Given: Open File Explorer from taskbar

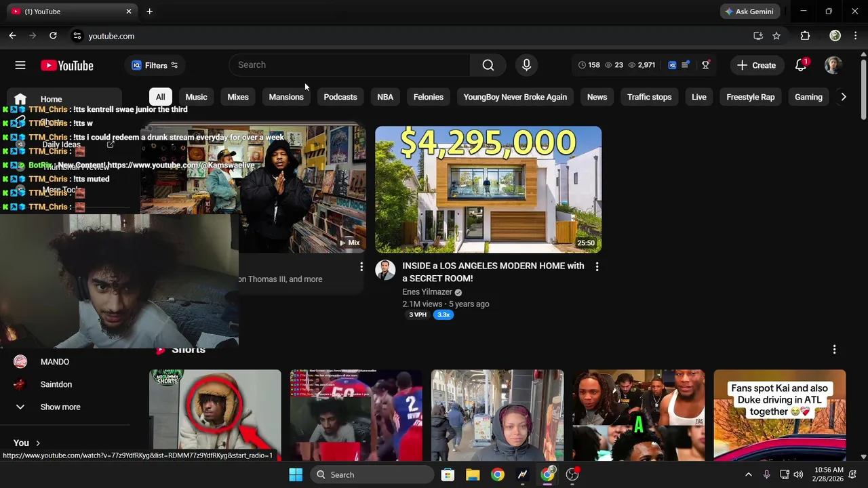Looking at the screenshot, I should pos(473,474).
